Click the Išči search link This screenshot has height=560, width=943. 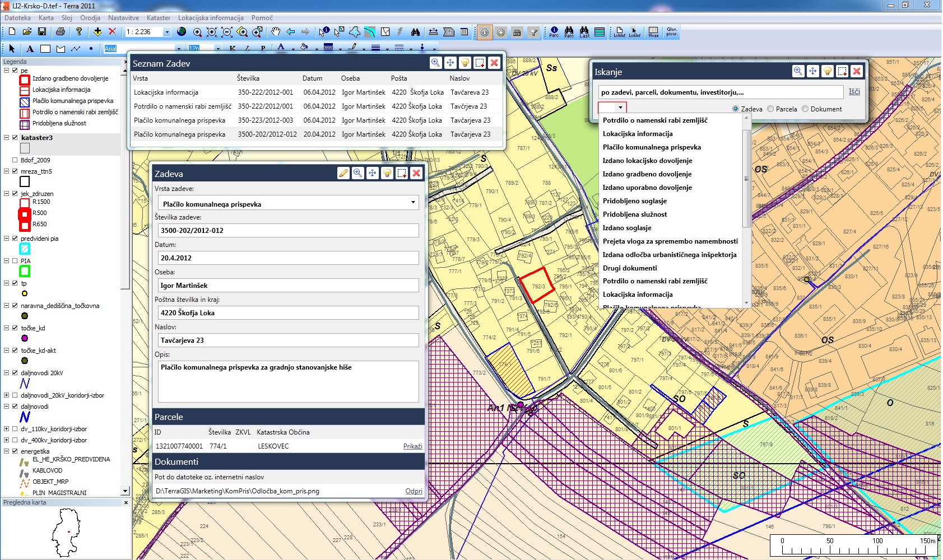click(x=854, y=92)
